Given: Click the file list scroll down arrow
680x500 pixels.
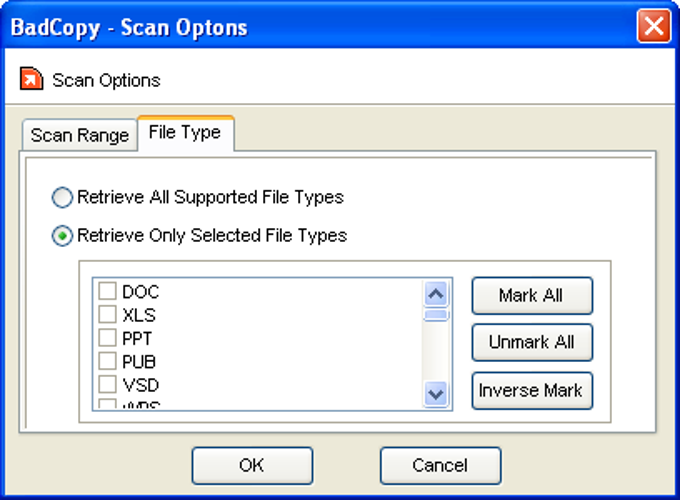Looking at the screenshot, I should tap(436, 394).
